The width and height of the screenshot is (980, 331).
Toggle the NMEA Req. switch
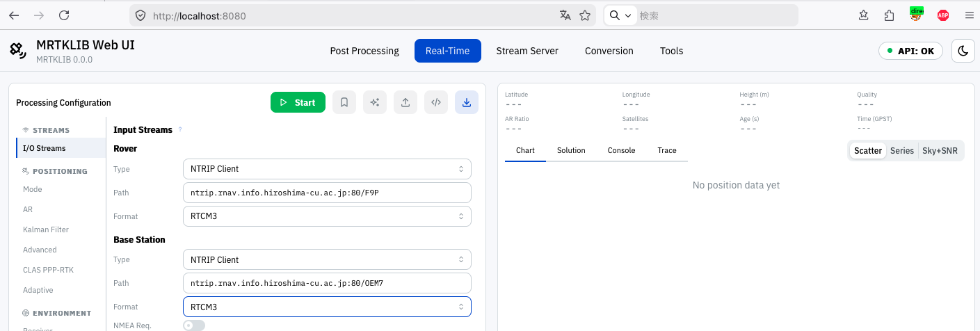point(194,325)
